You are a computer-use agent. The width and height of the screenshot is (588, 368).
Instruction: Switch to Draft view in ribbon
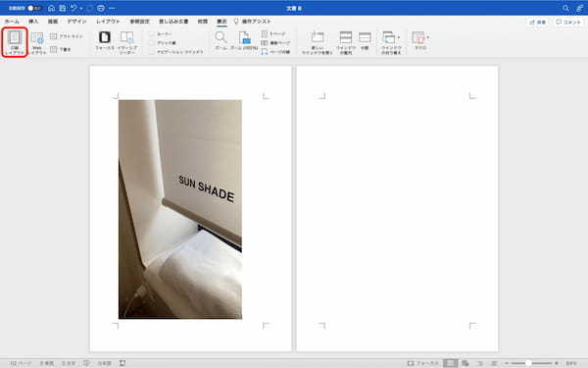(x=61, y=49)
